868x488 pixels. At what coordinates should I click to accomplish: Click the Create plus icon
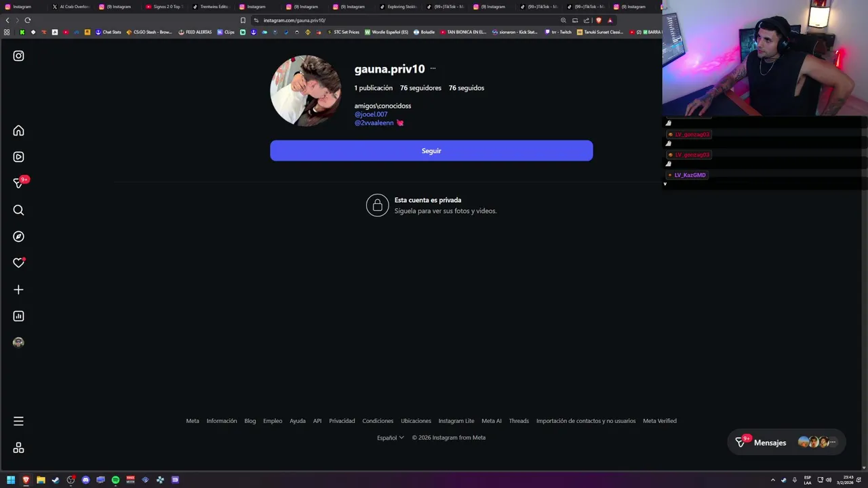(18, 290)
